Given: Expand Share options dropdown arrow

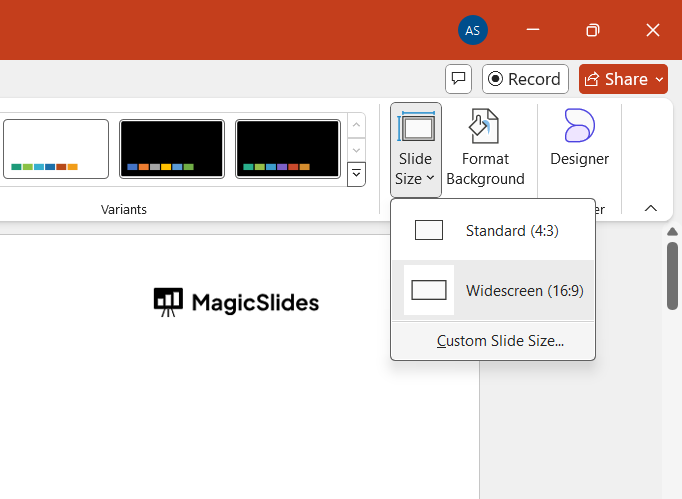Looking at the screenshot, I should pyautogui.click(x=660, y=79).
